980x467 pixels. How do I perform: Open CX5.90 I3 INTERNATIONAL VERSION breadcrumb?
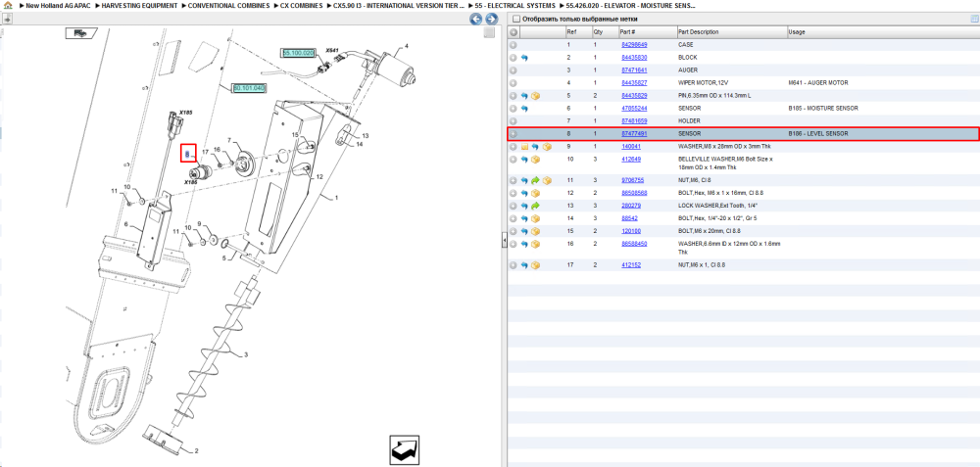398,5
